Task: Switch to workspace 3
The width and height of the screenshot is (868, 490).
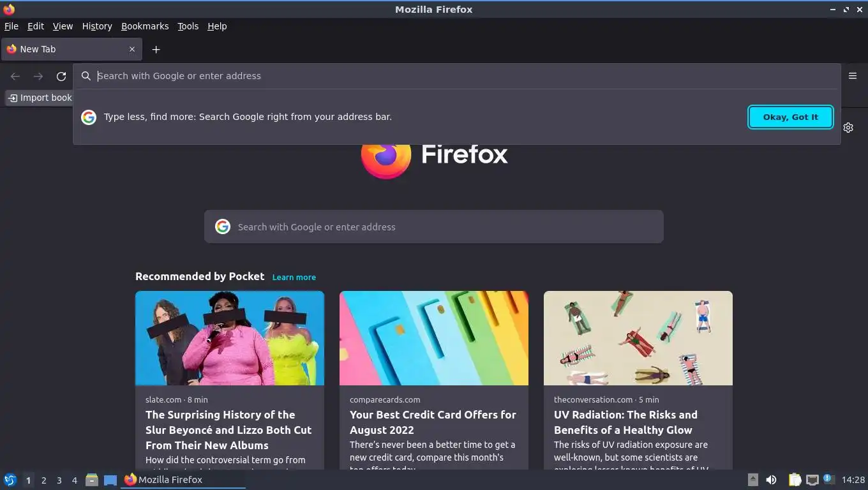Action: [59, 480]
